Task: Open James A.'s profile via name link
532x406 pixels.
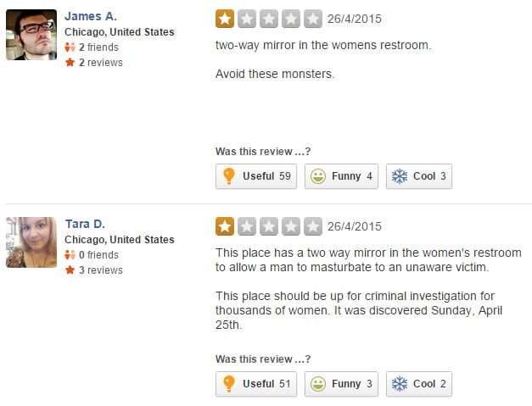Action: (91, 16)
